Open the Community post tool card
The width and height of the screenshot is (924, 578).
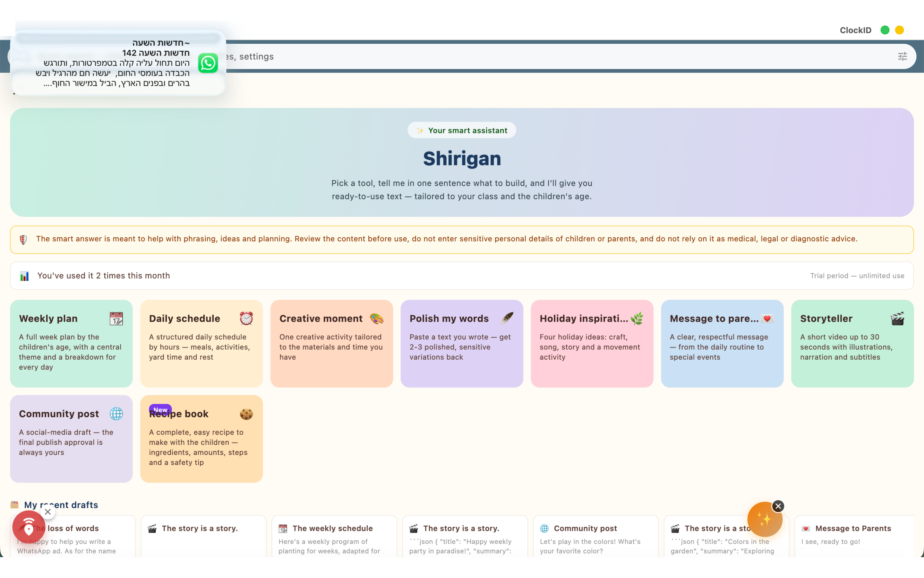(71, 438)
